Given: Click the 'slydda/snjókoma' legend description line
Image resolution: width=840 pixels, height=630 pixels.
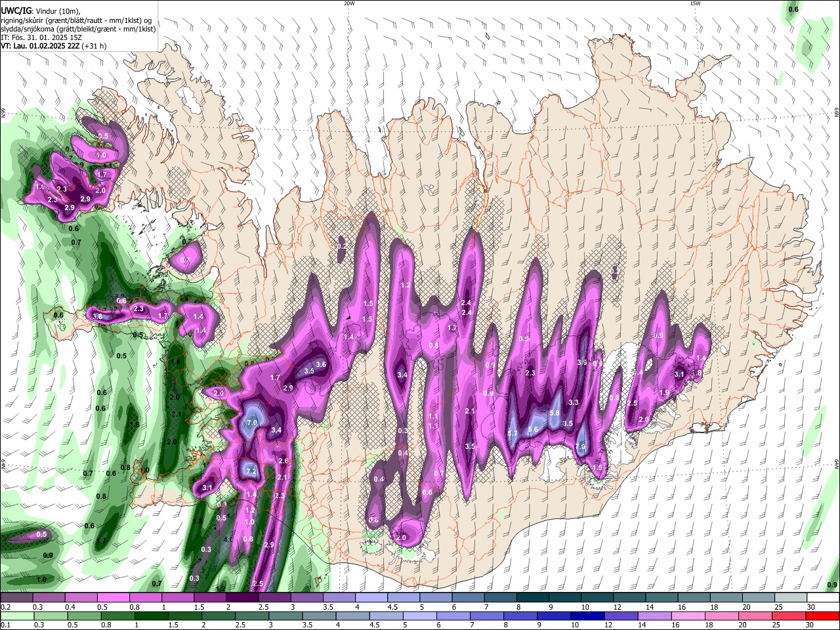Looking at the screenshot, I should 78,29.
